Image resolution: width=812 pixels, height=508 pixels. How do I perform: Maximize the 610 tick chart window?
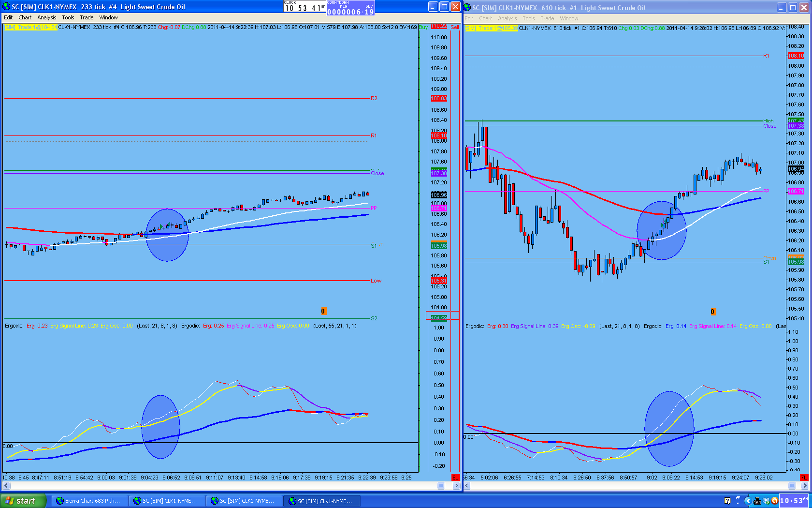[793, 7]
